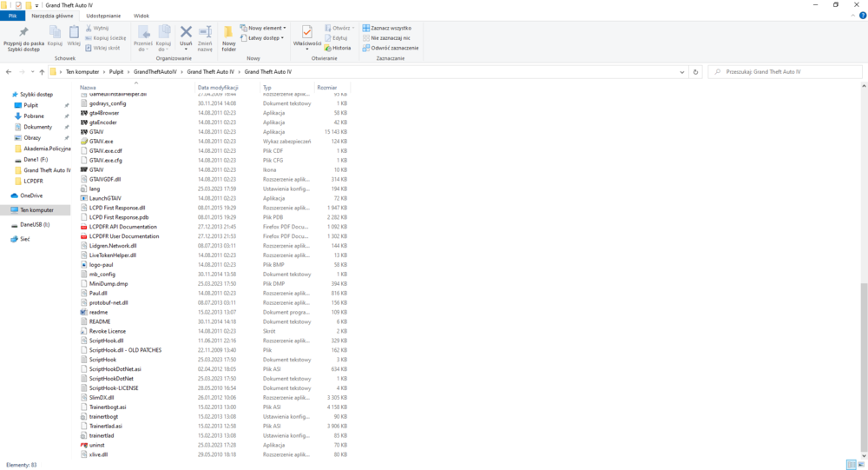This screenshot has height=470, width=868.
Task: Select file xlive.dll
Action: click(98, 454)
